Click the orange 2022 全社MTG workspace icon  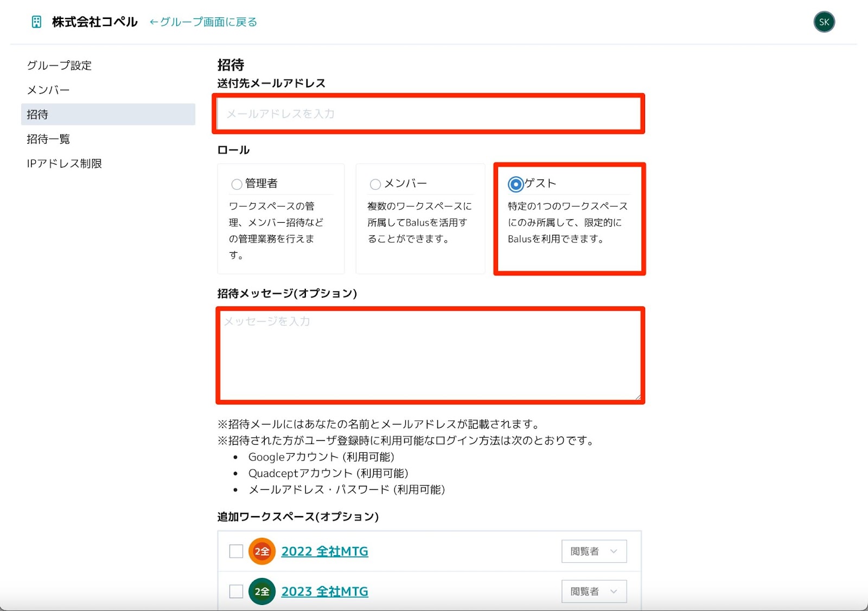click(262, 551)
